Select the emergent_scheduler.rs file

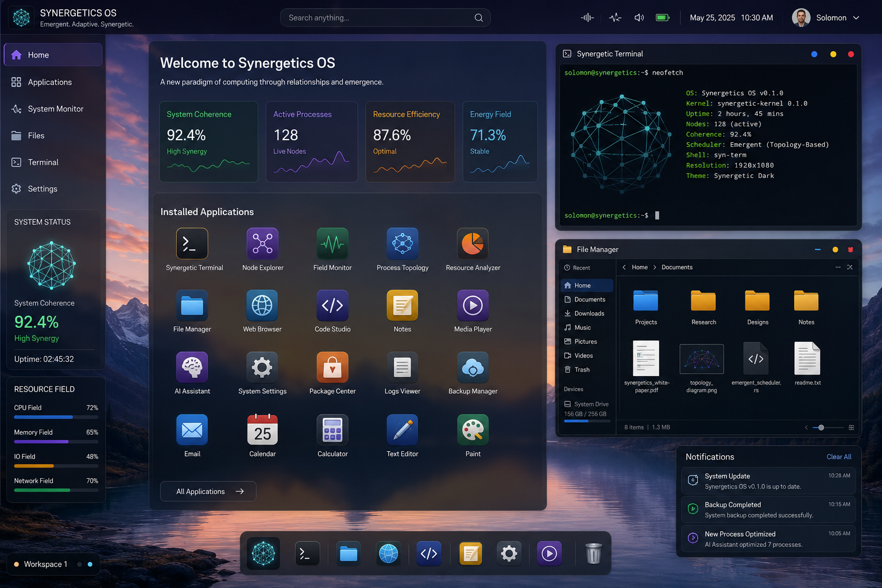click(756, 359)
